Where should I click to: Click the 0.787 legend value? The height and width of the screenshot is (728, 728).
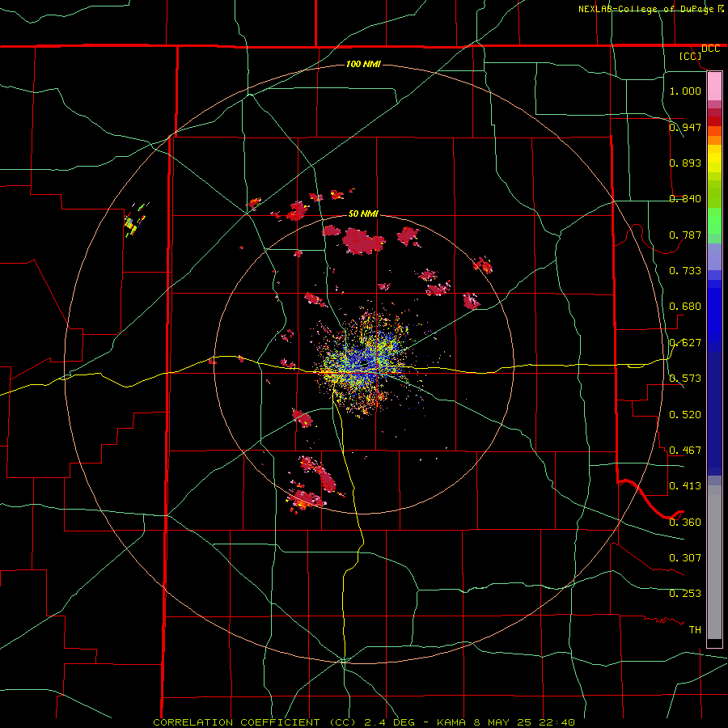click(685, 235)
